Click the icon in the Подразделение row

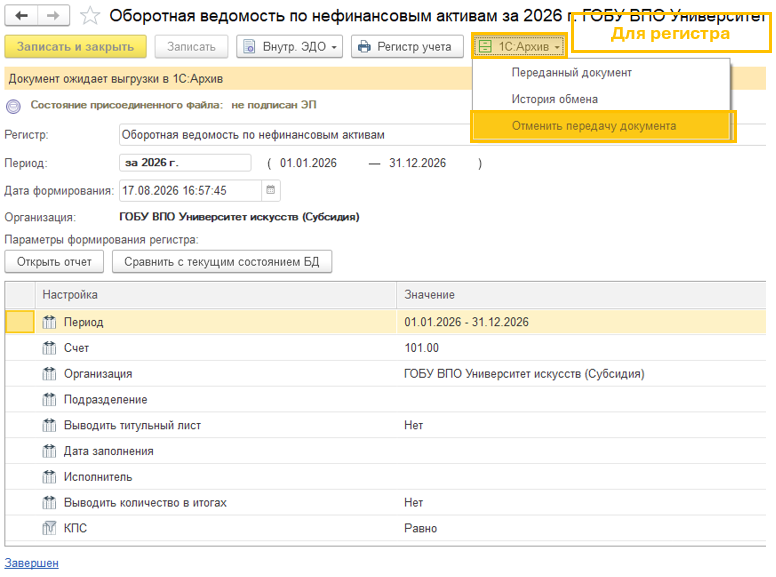point(49,399)
